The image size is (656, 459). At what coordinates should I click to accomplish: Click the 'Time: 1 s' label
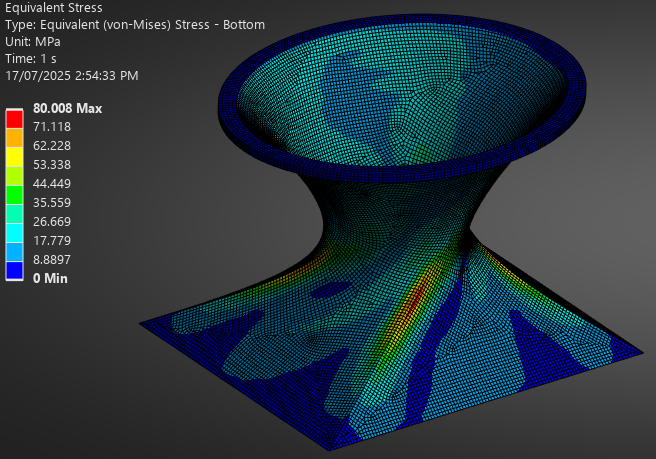pyautogui.click(x=31, y=59)
